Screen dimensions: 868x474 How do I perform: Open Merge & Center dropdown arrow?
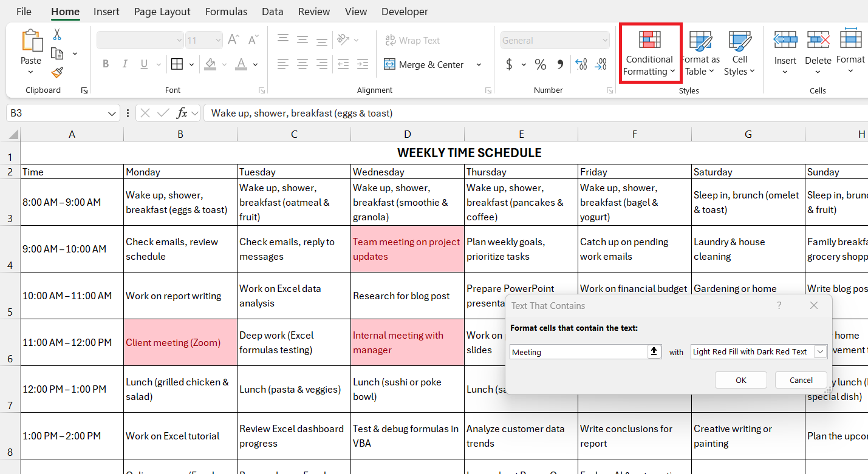tap(479, 64)
